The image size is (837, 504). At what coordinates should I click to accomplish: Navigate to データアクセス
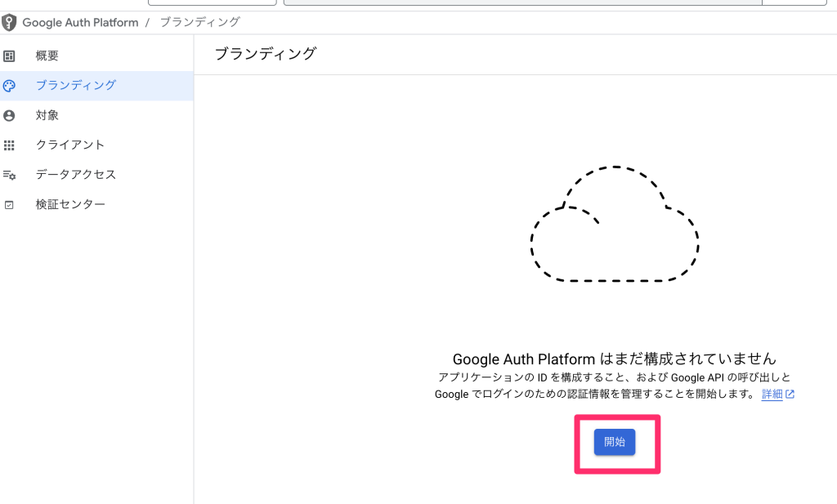coord(96,175)
